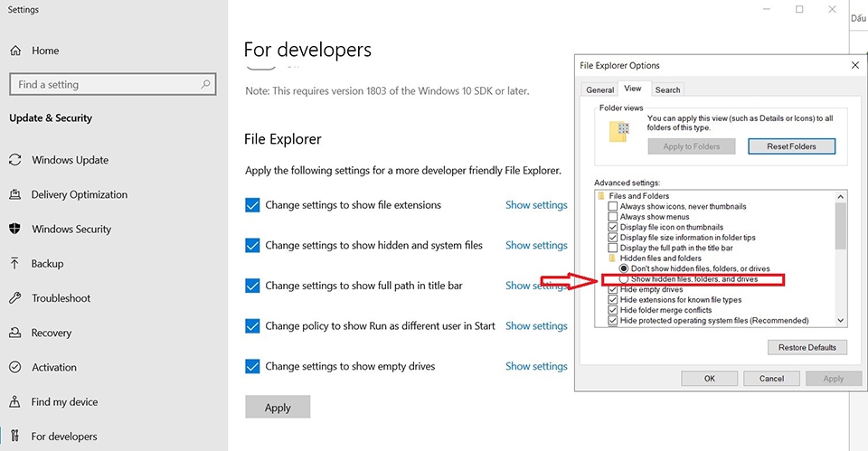
Task: Open Troubleshoot wrench icon
Action: [15, 297]
